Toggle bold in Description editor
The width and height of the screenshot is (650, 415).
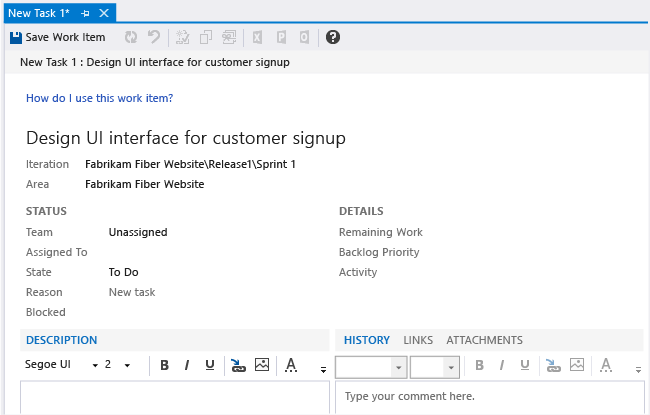(x=165, y=365)
